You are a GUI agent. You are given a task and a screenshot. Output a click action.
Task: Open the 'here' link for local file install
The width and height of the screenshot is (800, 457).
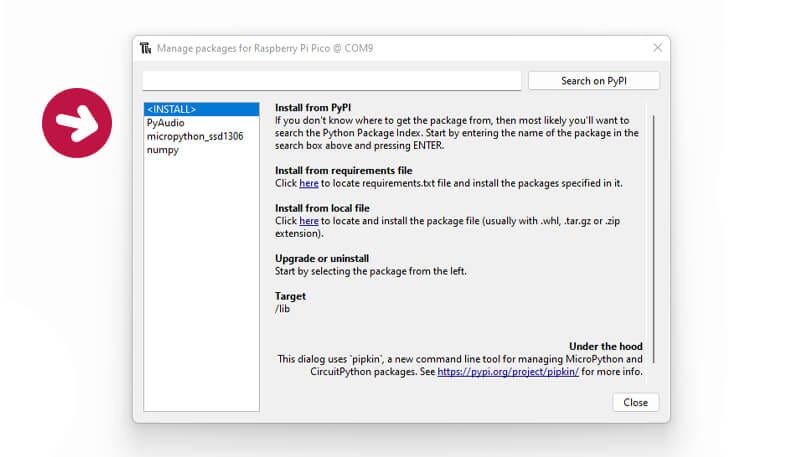coord(309,221)
